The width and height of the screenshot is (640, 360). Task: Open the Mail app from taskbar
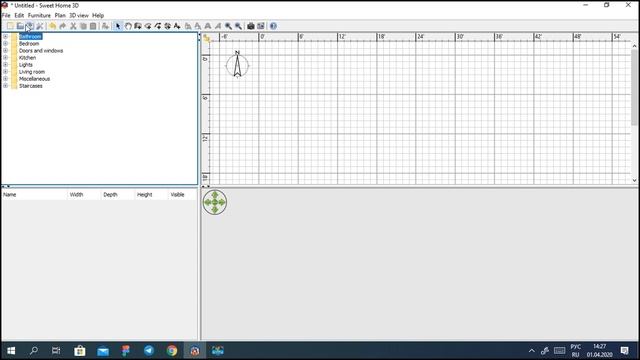pyautogui.click(x=103, y=351)
